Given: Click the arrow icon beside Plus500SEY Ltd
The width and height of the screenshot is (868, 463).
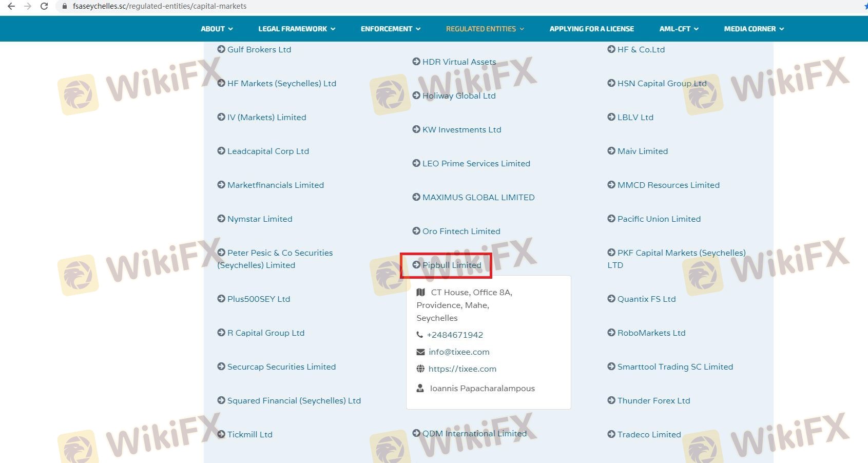Looking at the screenshot, I should pos(221,299).
